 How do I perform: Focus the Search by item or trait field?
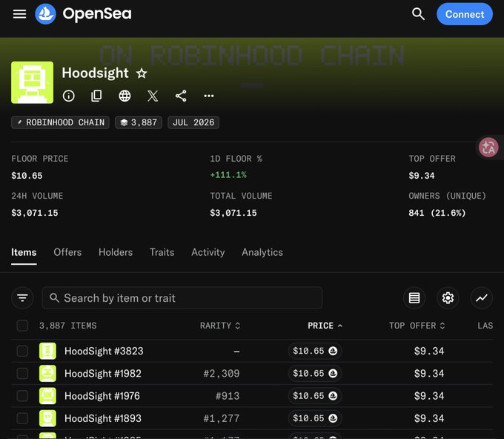click(182, 298)
